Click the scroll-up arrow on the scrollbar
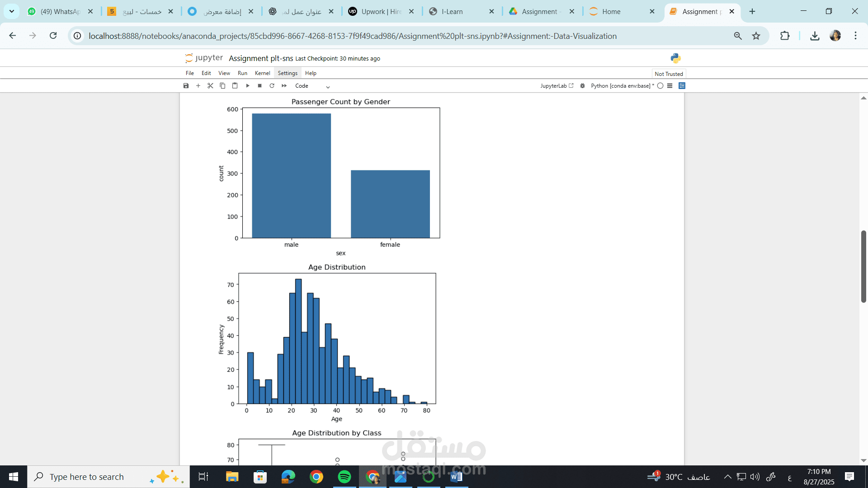The height and width of the screenshot is (488, 868). (863, 98)
